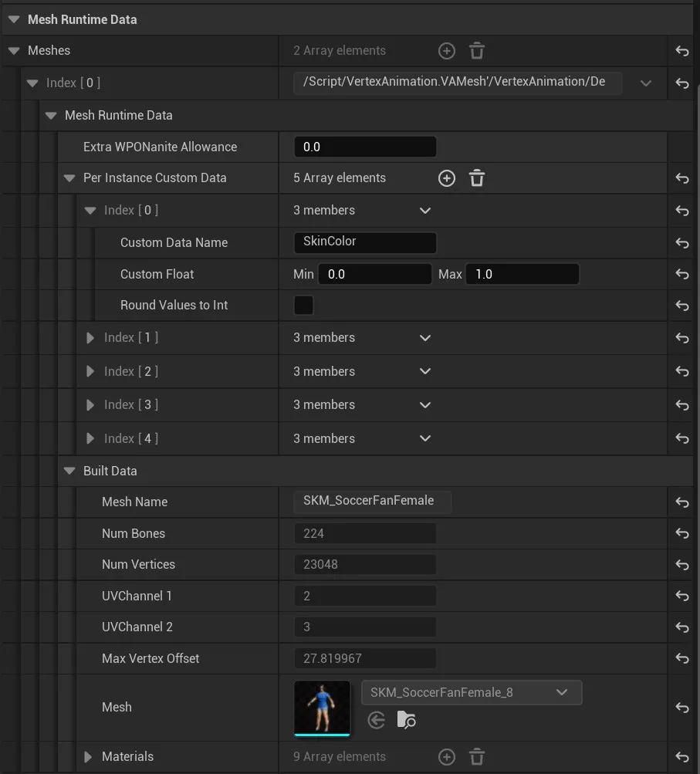Image resolution: width=700 pixels, height=774 pixels.
Task: Add a new element to the Meshes array
Action: [446, 50]
